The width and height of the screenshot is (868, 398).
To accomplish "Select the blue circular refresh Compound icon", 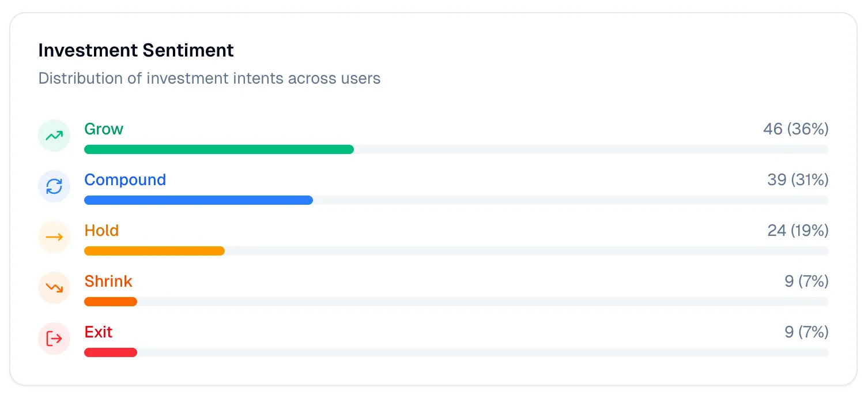I will pos(54,186).
